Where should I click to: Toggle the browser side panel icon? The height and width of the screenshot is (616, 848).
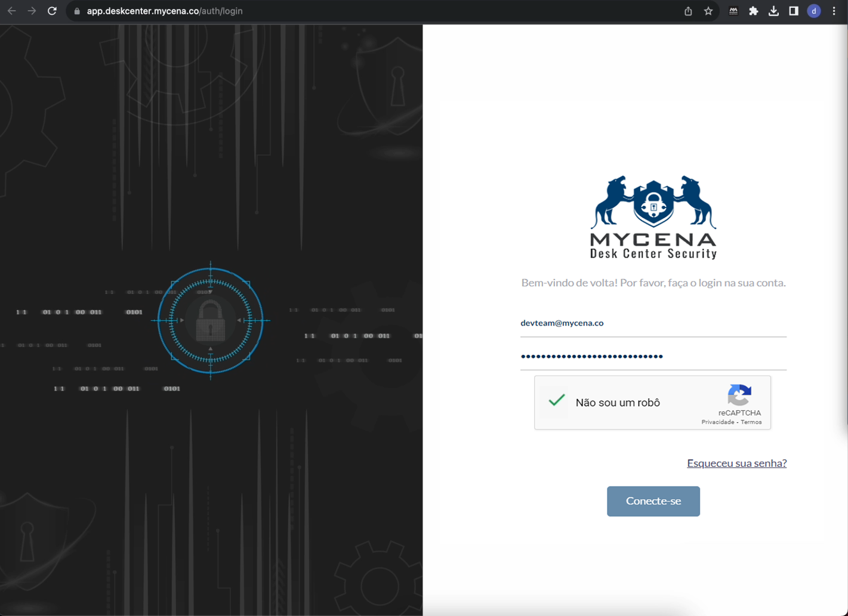tap(794, 11)
